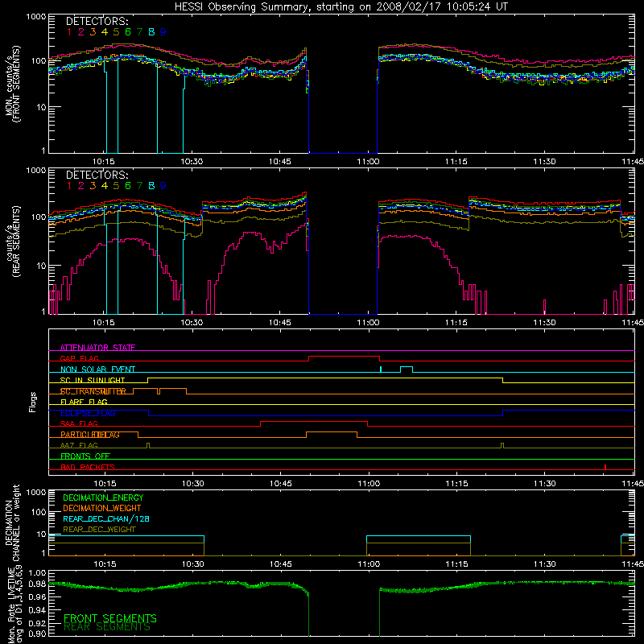Click the 10:45 tick label below the decimation plot
Image resolution: width=644 pixels, height=644 pixels.
point(280,564)
